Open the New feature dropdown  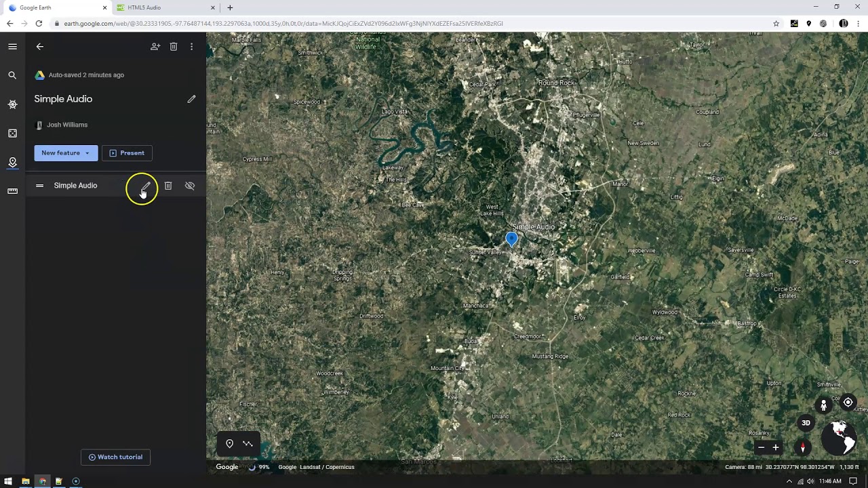[x=66, y=153]
